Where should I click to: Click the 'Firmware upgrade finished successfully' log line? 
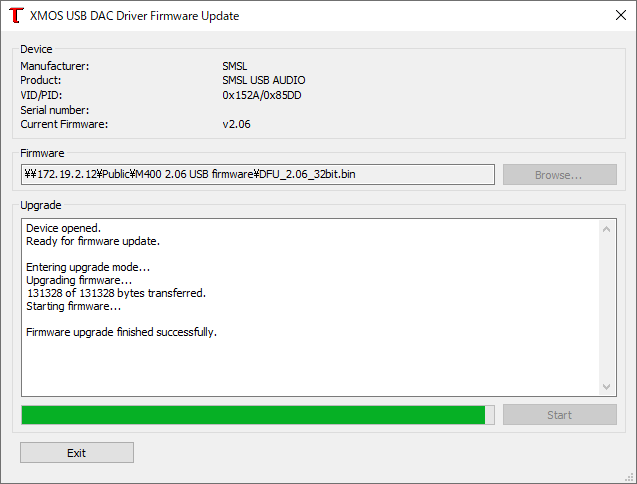point(121,332)
